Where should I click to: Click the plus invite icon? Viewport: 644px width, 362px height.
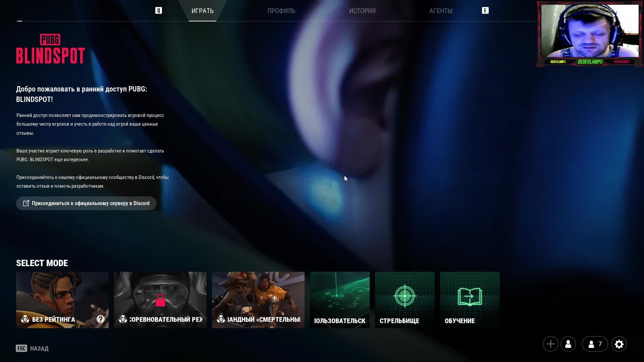[x=550, y=344]
